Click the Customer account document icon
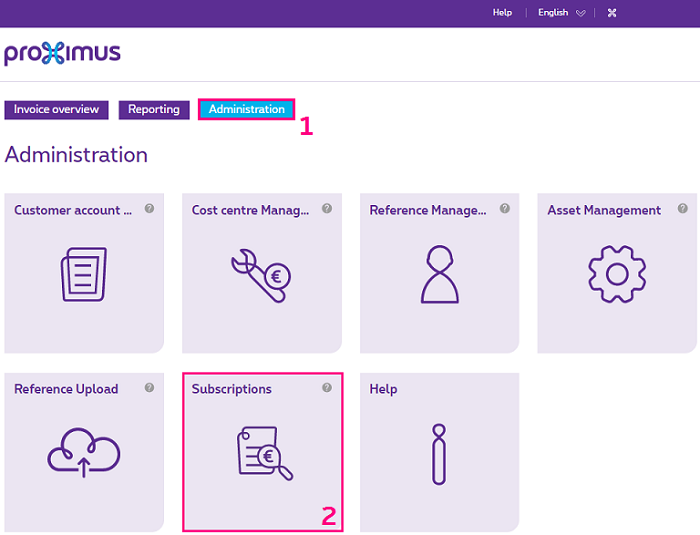Viewport: 700px width, 535px height. tap(83, 274)
